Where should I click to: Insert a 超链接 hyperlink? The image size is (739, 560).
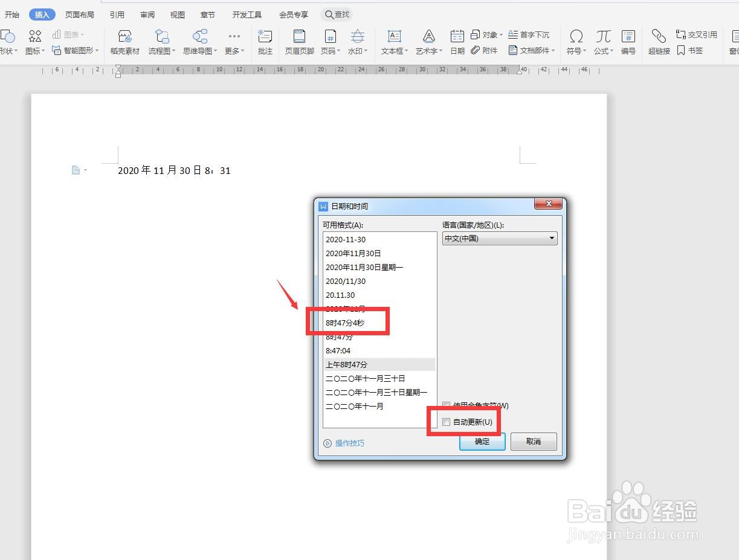pyautogui.click(x=659, y=42)
